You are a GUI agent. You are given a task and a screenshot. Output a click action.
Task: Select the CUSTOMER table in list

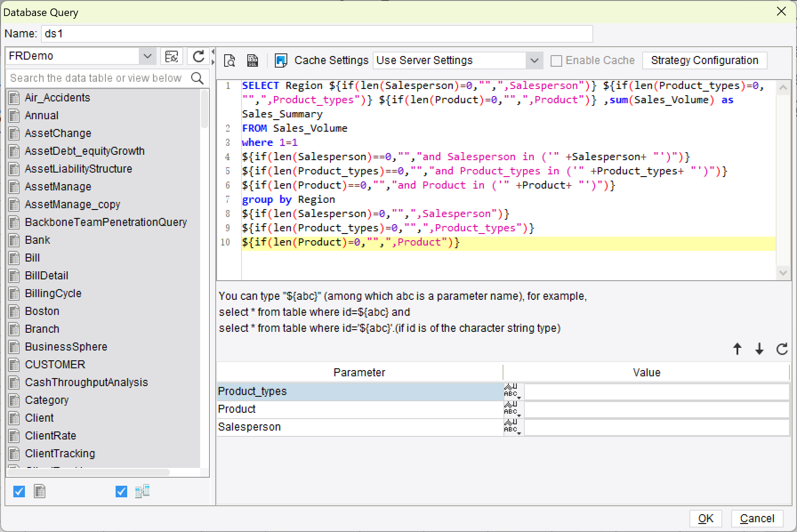click(x=55, y=365)
